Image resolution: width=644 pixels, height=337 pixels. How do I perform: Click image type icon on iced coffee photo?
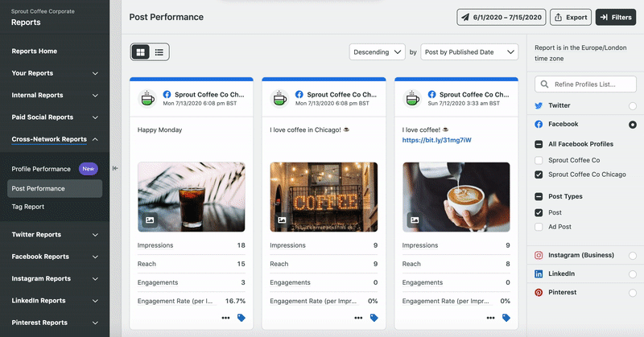tap(150, 220)
